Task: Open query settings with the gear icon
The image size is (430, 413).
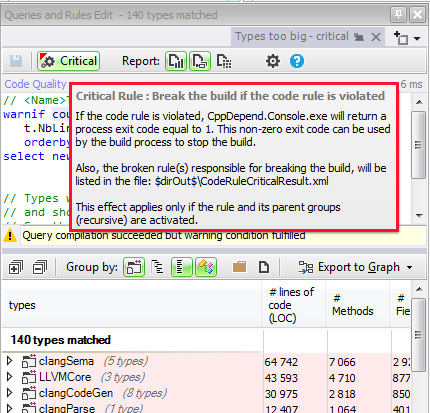Action: [x=273, y=61]
